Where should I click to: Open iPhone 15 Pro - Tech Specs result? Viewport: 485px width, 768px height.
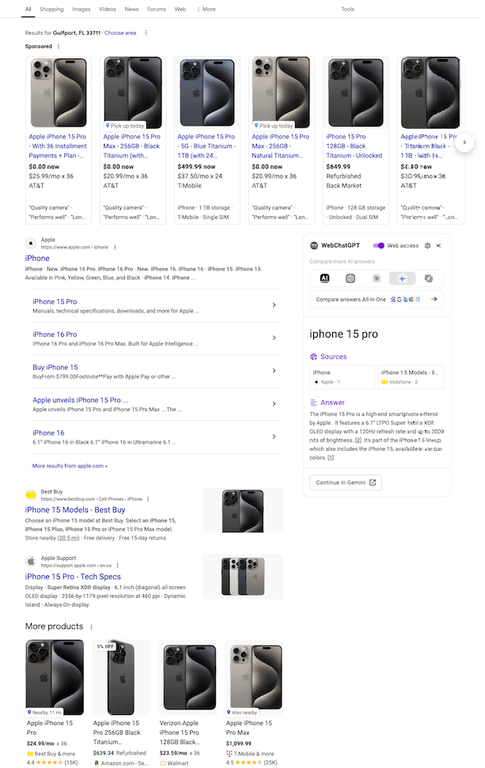[x=73, y=576]
